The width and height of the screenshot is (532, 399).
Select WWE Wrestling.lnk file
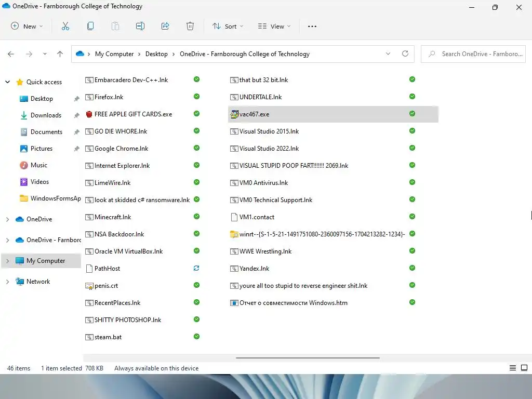pos(265,251)
